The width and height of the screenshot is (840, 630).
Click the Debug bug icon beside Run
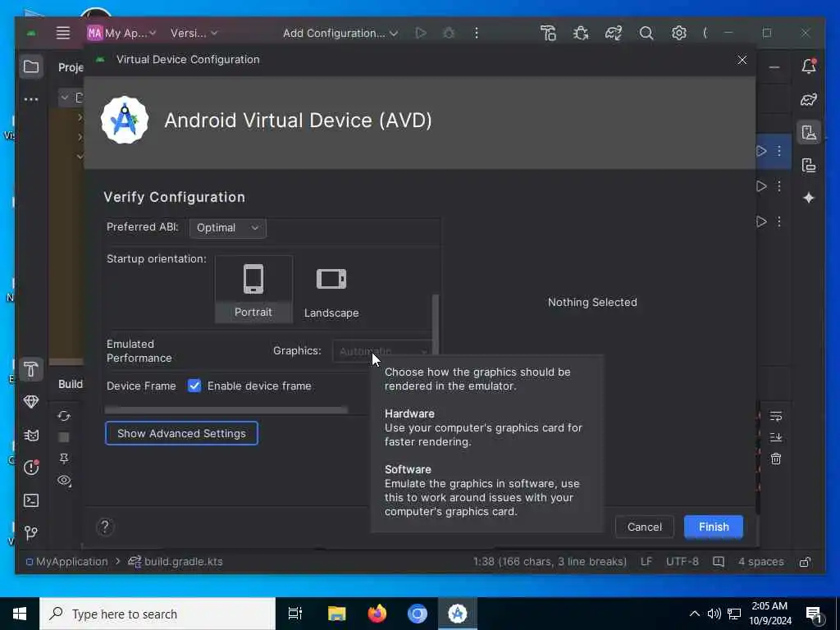[449, 33]
